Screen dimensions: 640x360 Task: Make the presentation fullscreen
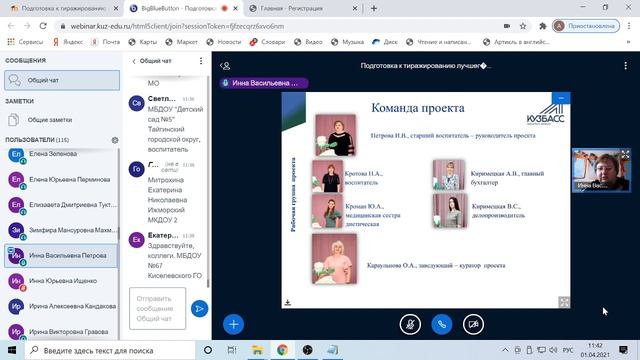tap(564, 302)
